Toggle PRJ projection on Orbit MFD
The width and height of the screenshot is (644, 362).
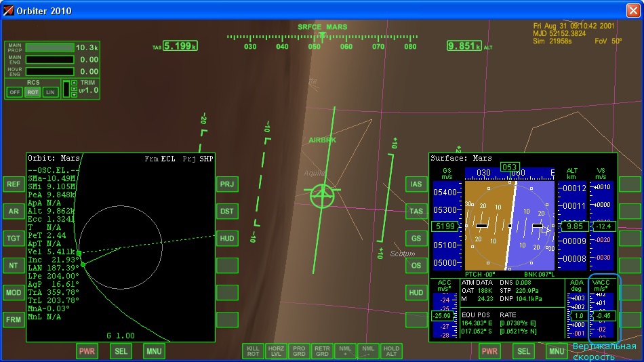pyautogui.click(x=227, y=184)
